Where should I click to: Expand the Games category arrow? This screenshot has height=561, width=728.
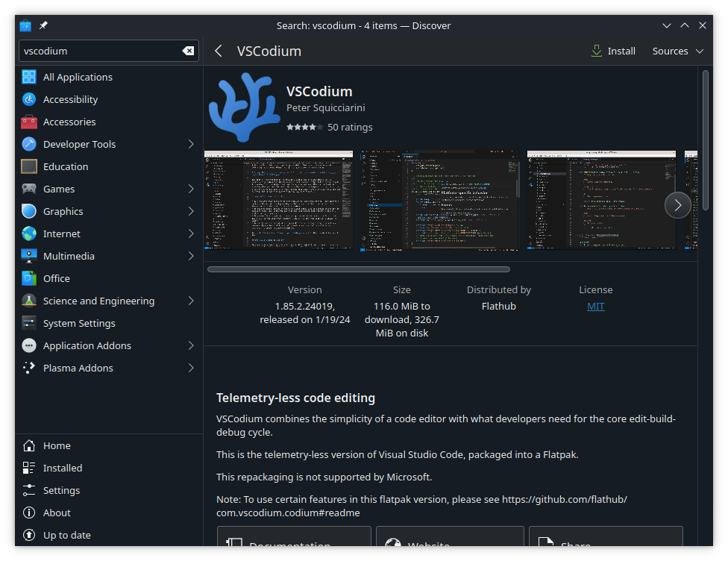191,189
